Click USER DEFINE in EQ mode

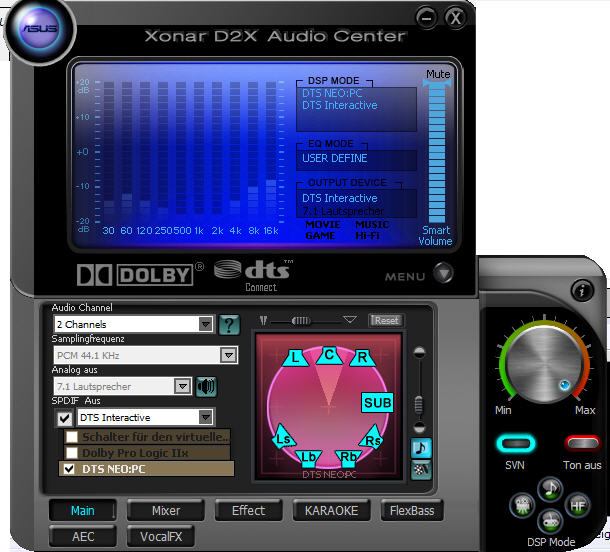click(x=335, y=158)
